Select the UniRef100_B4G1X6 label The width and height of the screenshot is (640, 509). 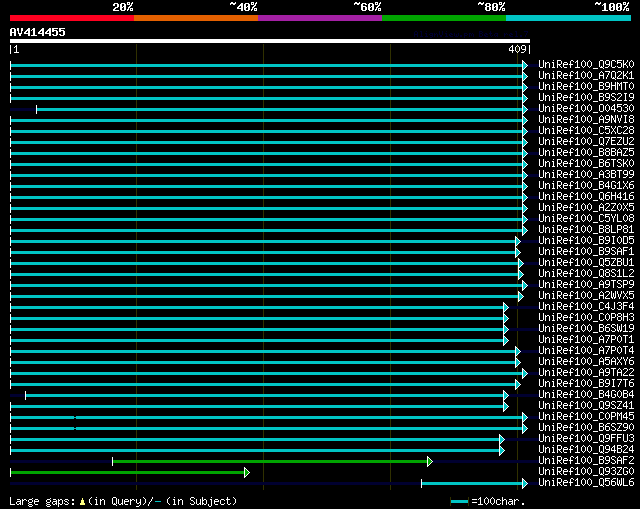[586, 186]
